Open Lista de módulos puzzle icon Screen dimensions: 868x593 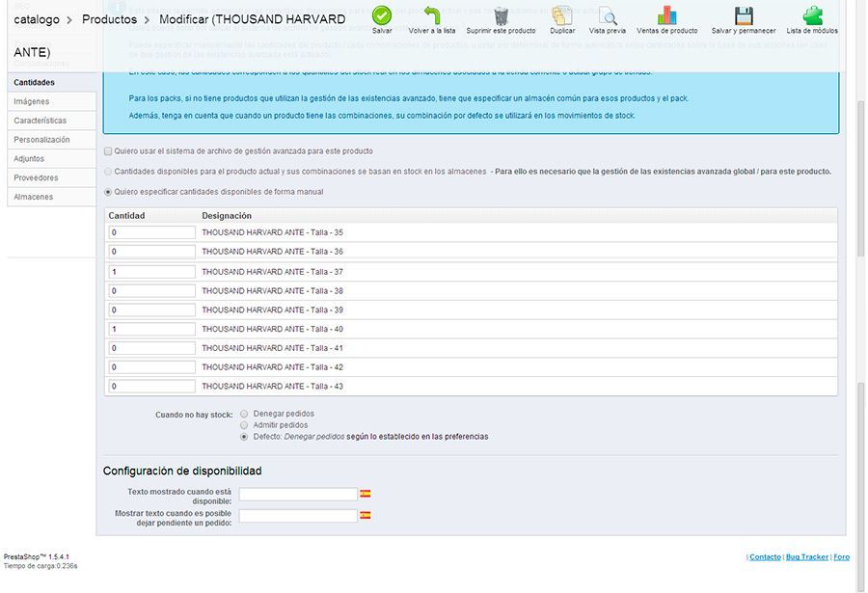tap(812, 15)
